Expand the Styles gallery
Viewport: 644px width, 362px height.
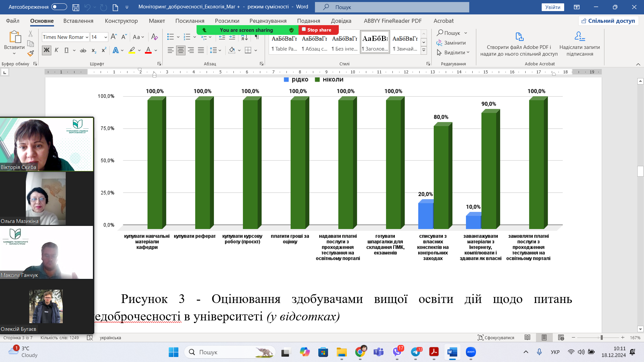[424, 51]
